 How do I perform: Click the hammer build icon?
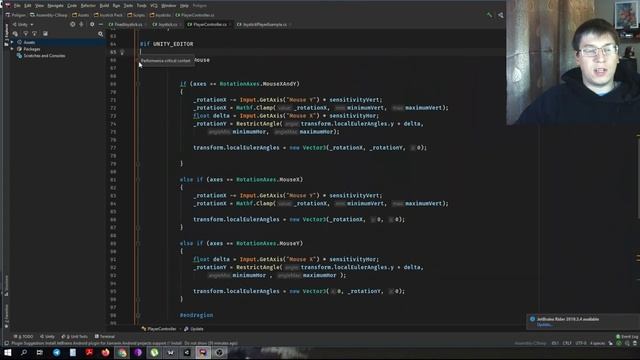(x=489, y=15)
